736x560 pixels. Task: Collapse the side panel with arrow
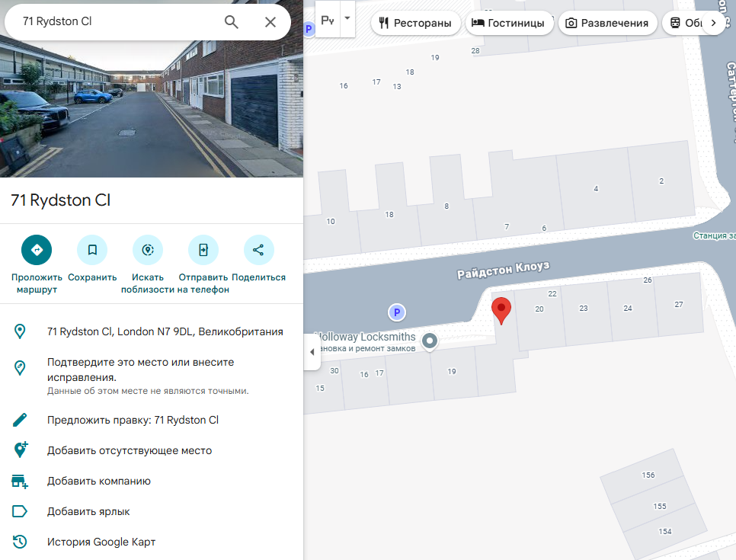(312, 352)
